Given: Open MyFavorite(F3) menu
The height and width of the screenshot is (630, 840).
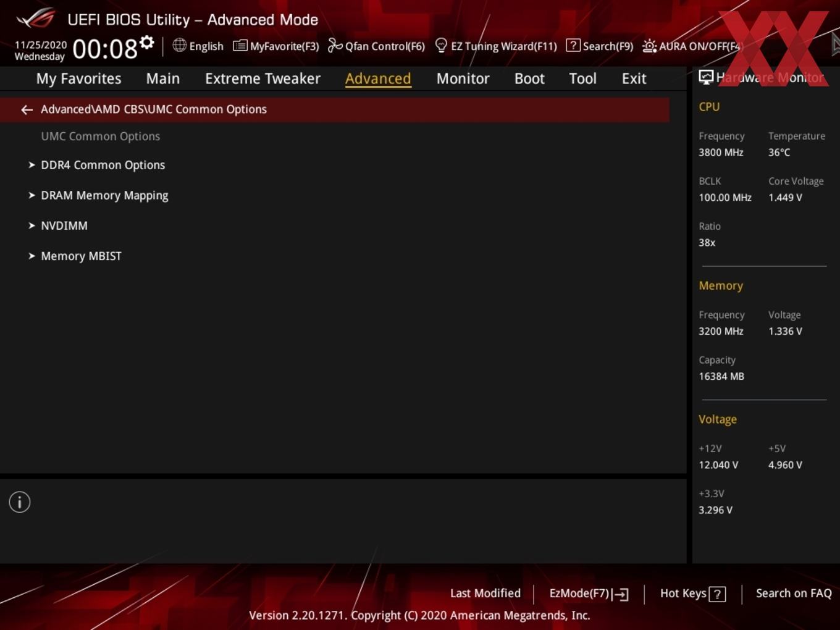Looking at the screenshot, I should pyautogui.click(x=275, y=46).
